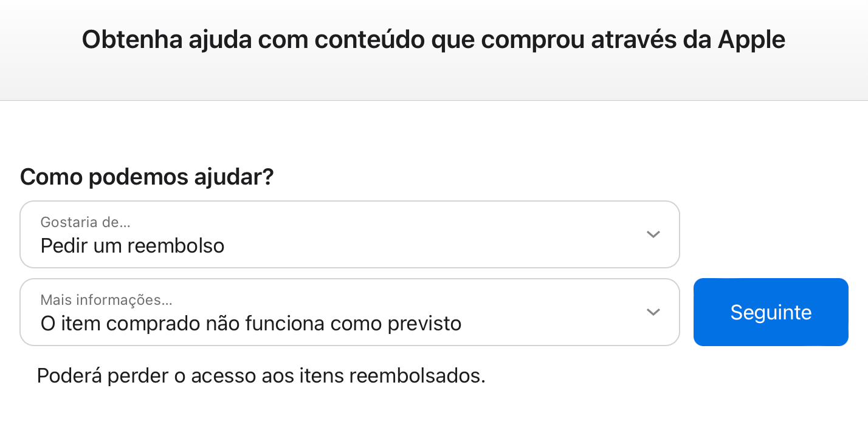Open the "Gostaria de..." dropdown
Image resolution: width=868 pixels, height=436 pixels.
pos(350,234)
